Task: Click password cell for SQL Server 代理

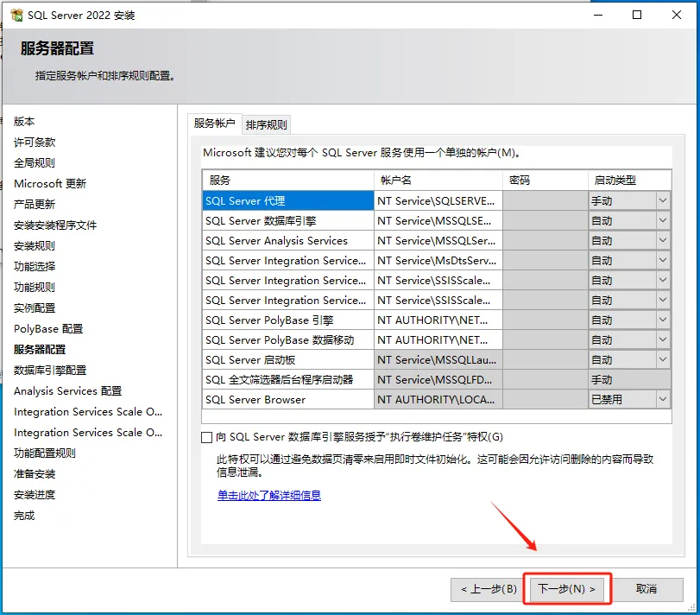Action: 545,201
